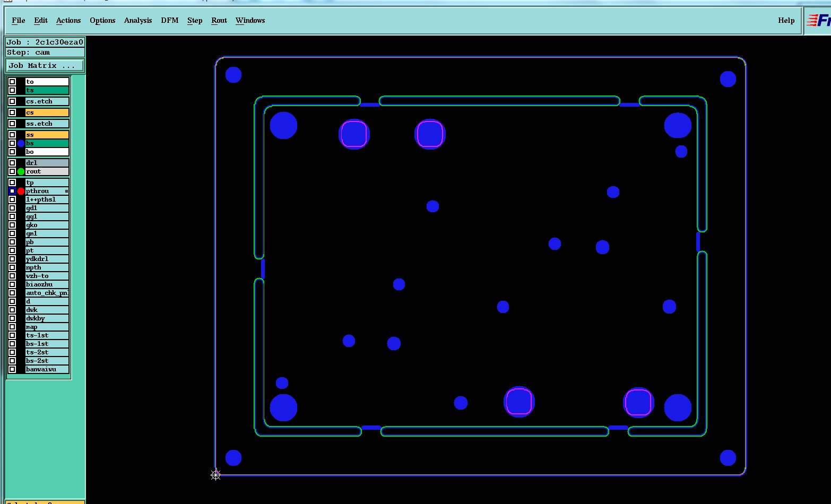Open the Help menu
This screenshot has width=831, height=504.
pos(786,20)
